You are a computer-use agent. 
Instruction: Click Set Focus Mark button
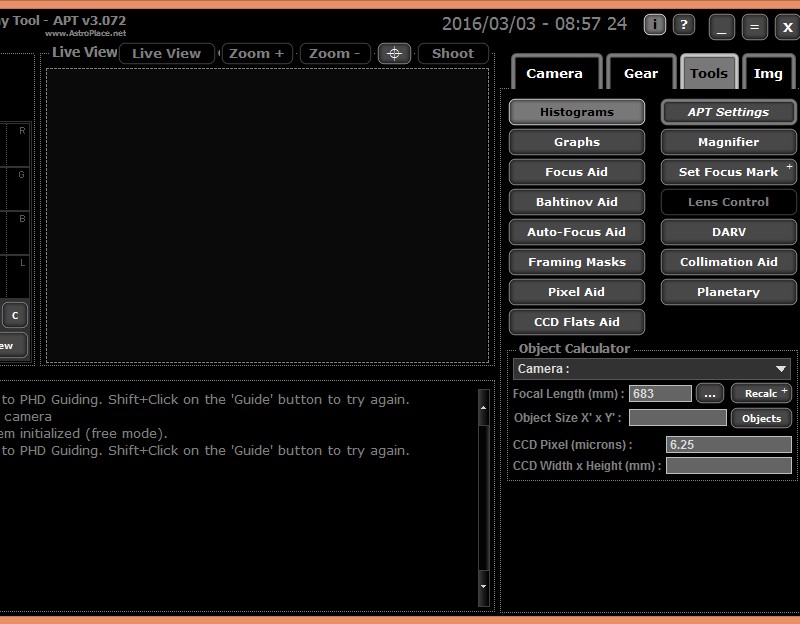click(728, 172)
